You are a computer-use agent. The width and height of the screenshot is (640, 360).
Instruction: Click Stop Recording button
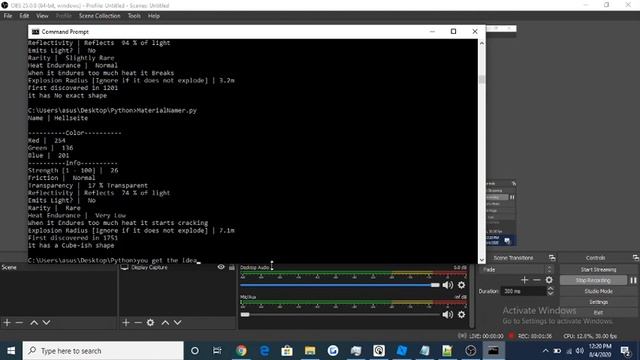[593, 280]
